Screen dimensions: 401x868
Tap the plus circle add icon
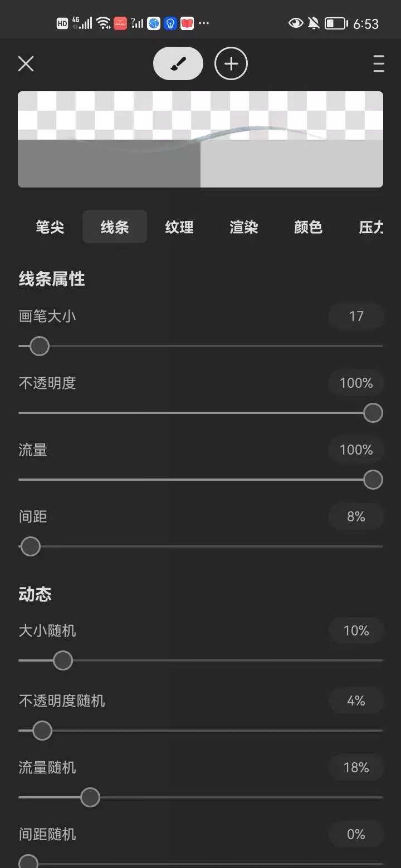pos(231,64)
